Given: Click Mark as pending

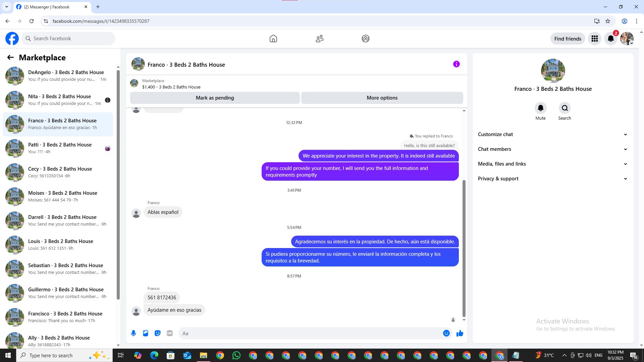Looking at the screenshot, I should 215,98.
